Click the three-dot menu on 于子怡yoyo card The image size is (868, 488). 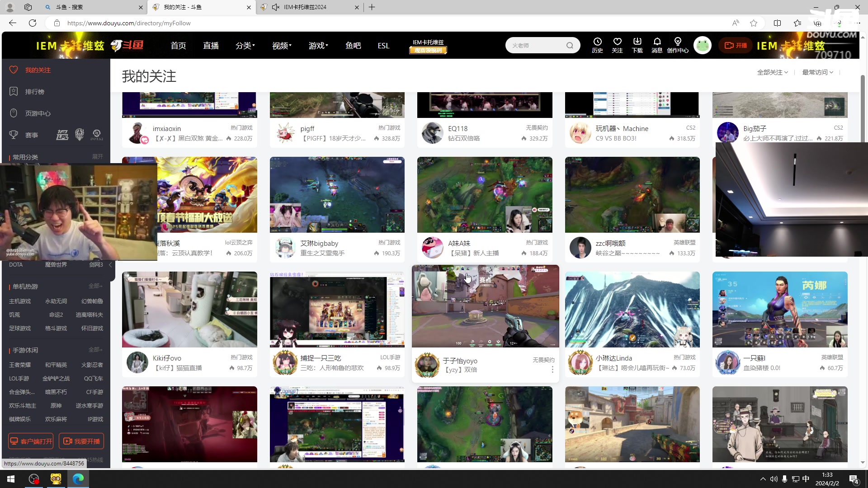tap(552, 370)
